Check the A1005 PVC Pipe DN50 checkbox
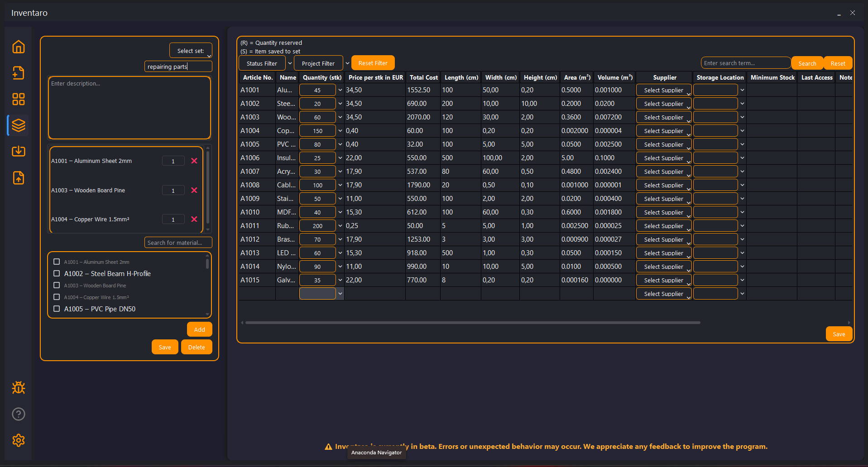Image resolution: width=868 pixels, height=467 pixels. 57,309
